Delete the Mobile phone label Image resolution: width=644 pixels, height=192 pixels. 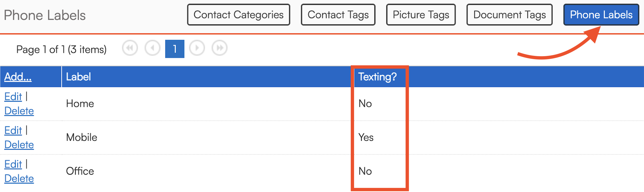click(19, 145)
